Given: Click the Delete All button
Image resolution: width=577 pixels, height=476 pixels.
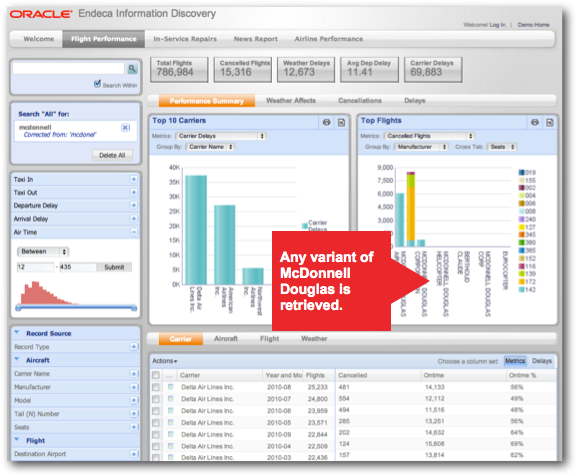Looking at the screenshot, I should pos(112,155).
